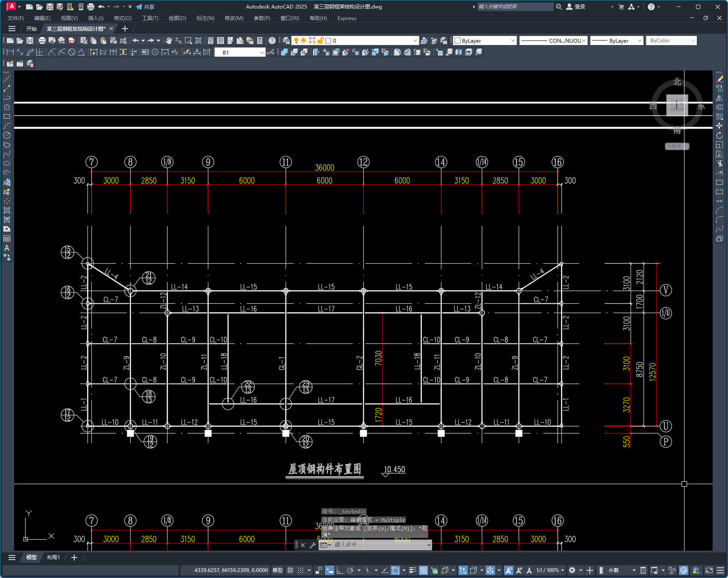Select the Erase tool in Modify toolbar
This screenshot has height=578, width=728.
tap(719, 79)
